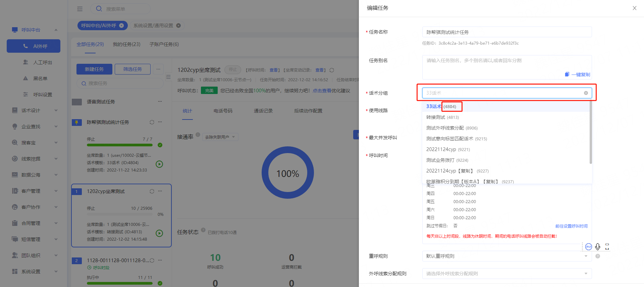Click 点击查看 optimization suggestion link
The image size is (644, 287).
click(x=322, y=91)
